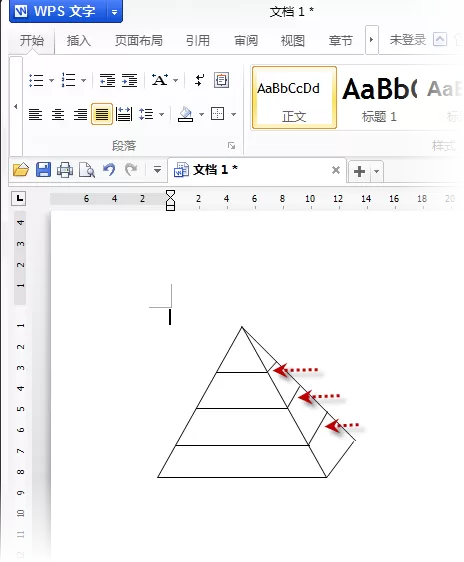Align text left
The image size is (464, 562).
click(x=35, y=115)
